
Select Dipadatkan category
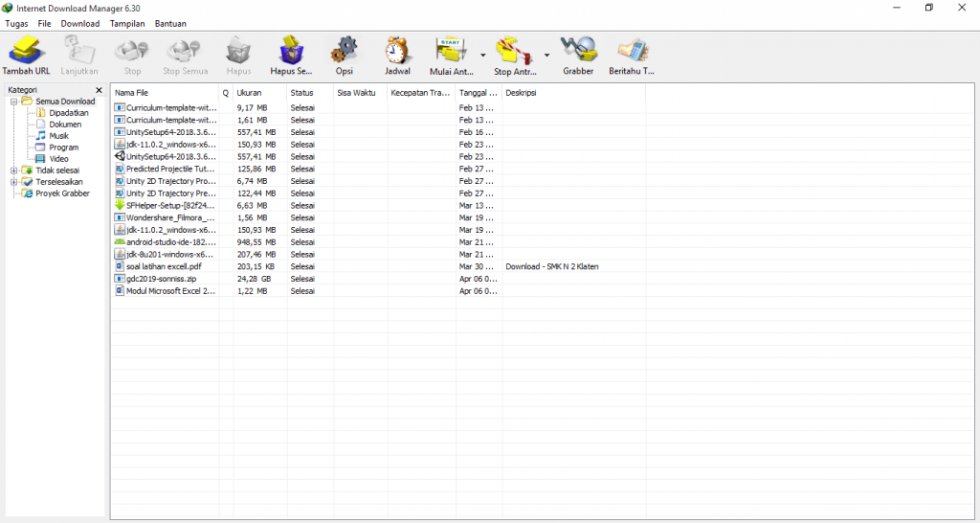click(x=69, y=113)
